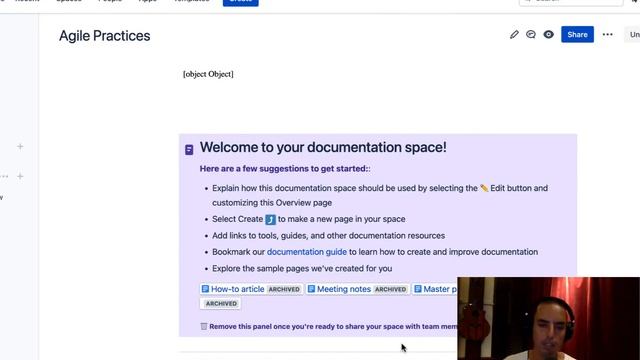Click the webcam video overlay thumbnail

[549, 318]
